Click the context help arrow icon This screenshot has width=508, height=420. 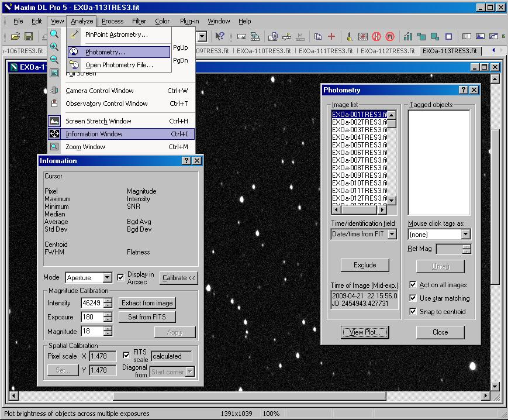(x=220, y=36)
